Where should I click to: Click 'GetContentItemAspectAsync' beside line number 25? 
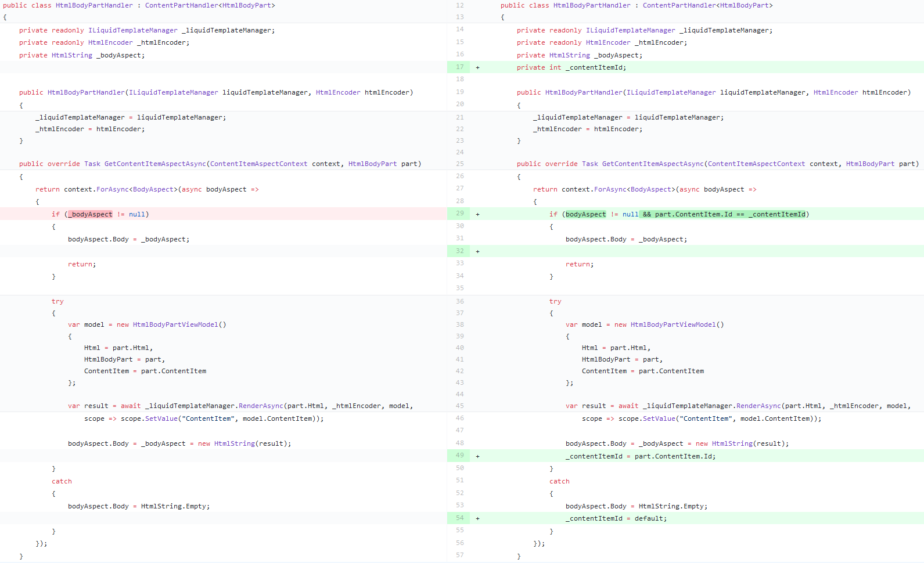point(653,164)
